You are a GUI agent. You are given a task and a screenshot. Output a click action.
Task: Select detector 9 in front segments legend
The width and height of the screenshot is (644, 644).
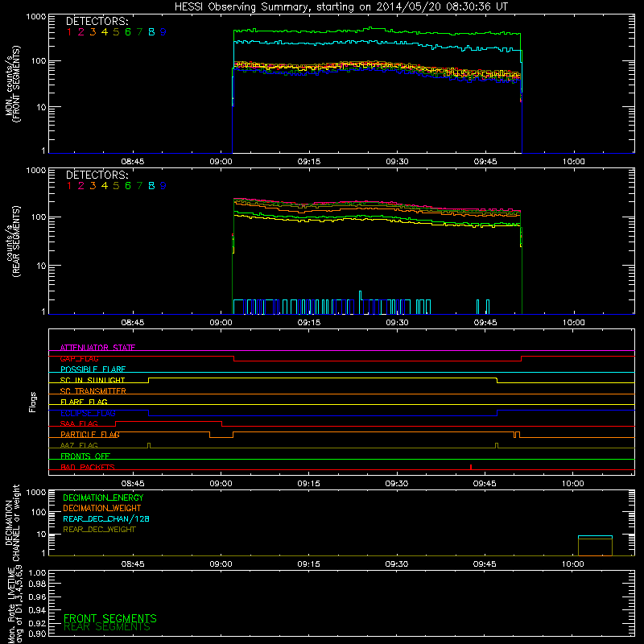[163, 32]
